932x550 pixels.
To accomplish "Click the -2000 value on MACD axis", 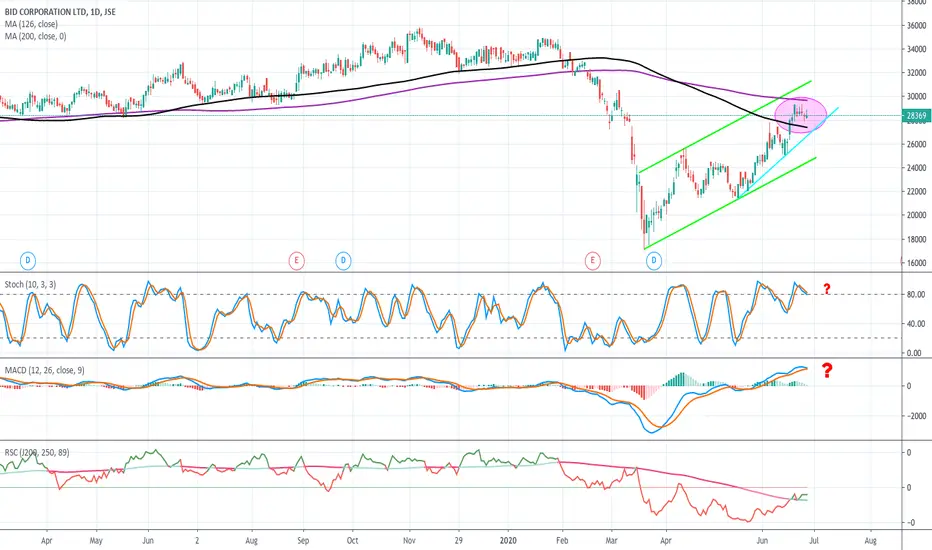I will pyautogui.click(x=916, y=416).
